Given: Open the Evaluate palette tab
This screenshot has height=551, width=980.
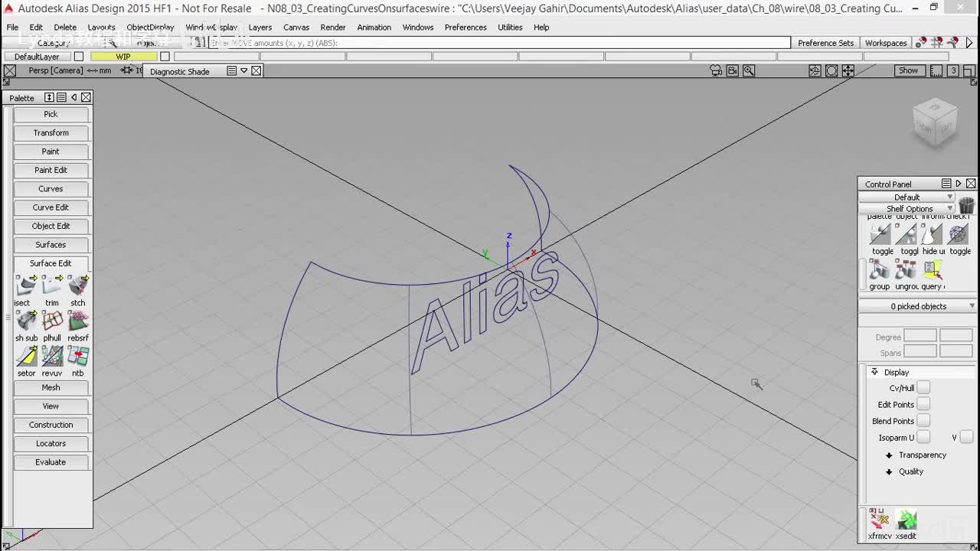Looking at the screenshot, I should point(51,462).
